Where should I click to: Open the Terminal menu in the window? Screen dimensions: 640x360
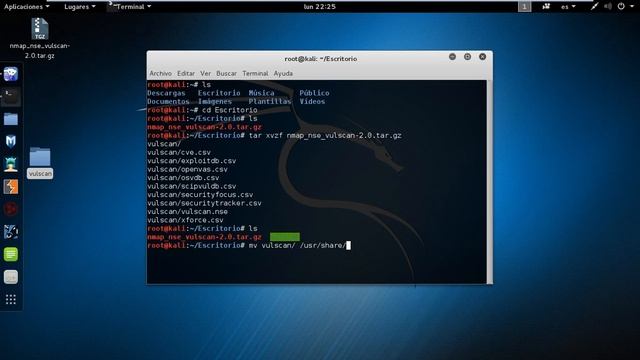(255, 73)
